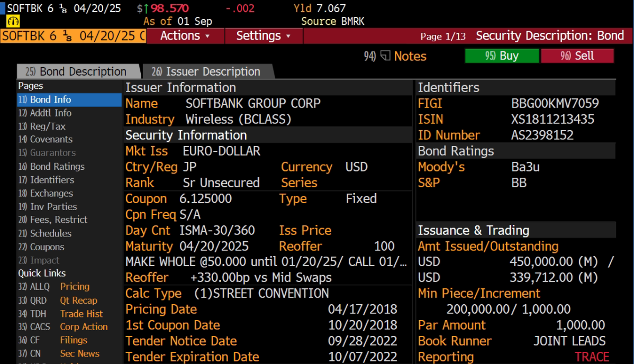Open the Settings dropdown menu

pos(263,35)
